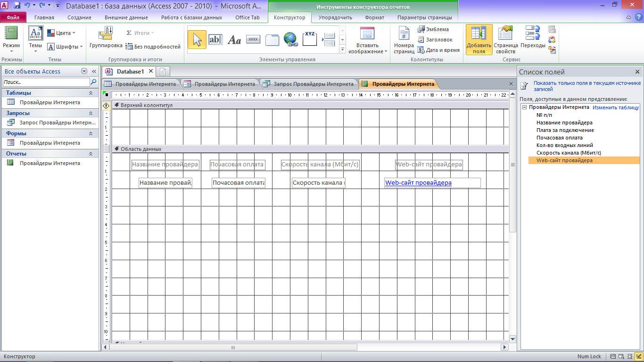Switch to Главная ribbon tab
Image resolution: width=644 pixels, height=362 pixels.
pyautogui.click(x=44, y=17)
